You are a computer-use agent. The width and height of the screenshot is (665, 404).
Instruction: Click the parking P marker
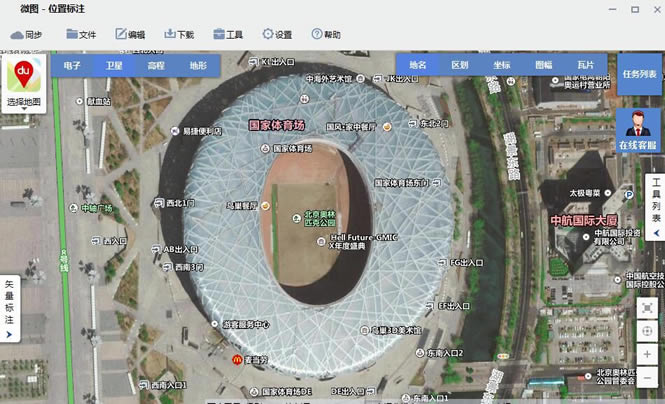pos(629,195)
